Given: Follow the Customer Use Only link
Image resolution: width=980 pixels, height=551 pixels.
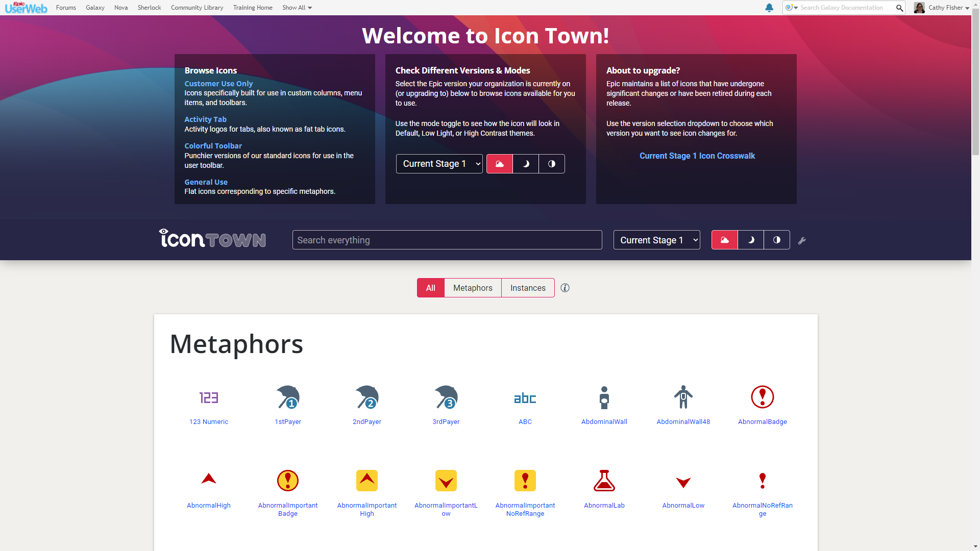Looking at the screenshot, I should coord(218,84).
